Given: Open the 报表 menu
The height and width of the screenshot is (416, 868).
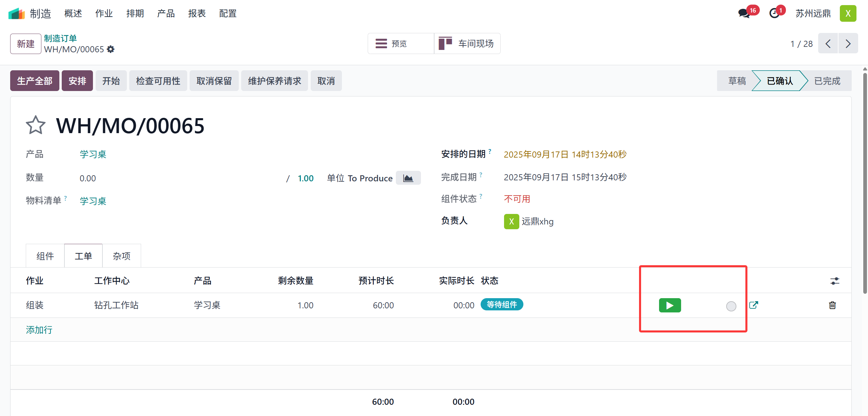Looking at the screenshot, I should pos(197,14).
